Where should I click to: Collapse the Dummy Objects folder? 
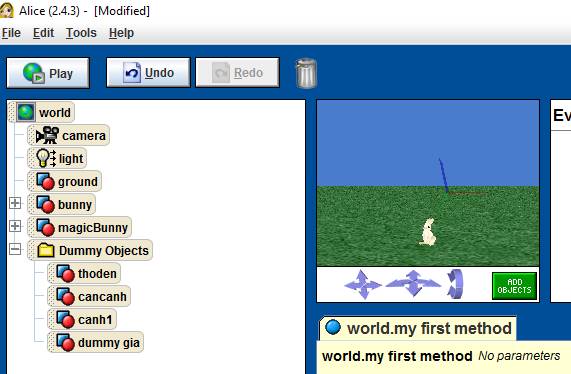click(x=15, y=249)
